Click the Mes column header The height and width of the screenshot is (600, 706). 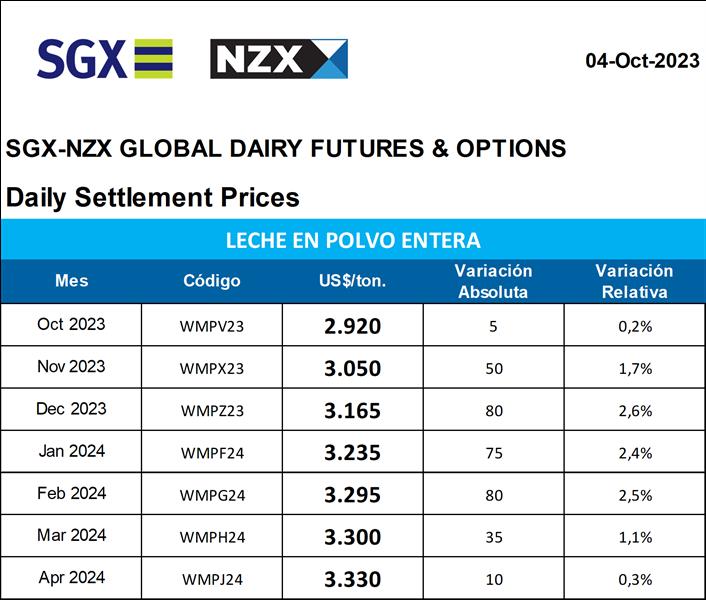71,281
